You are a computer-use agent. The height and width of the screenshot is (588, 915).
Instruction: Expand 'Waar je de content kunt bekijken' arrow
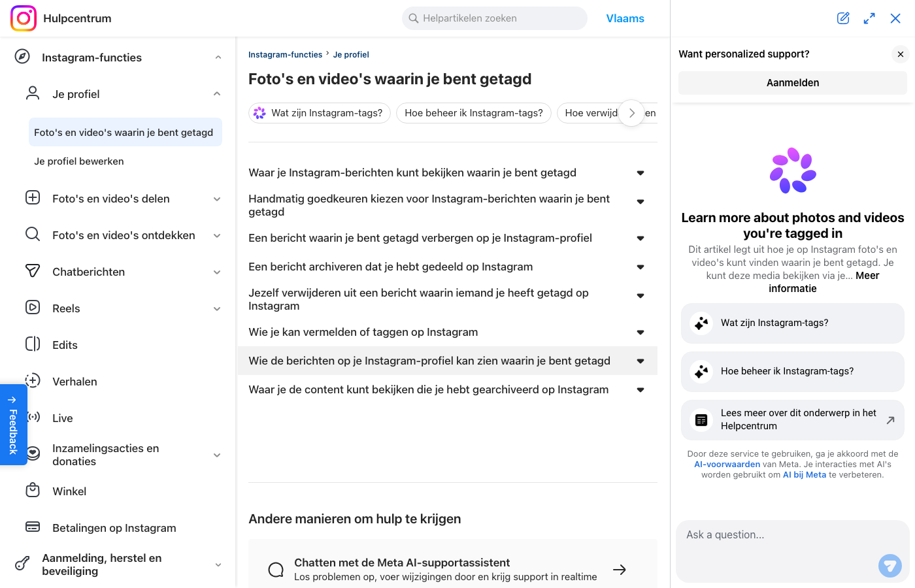pos(640,390)
